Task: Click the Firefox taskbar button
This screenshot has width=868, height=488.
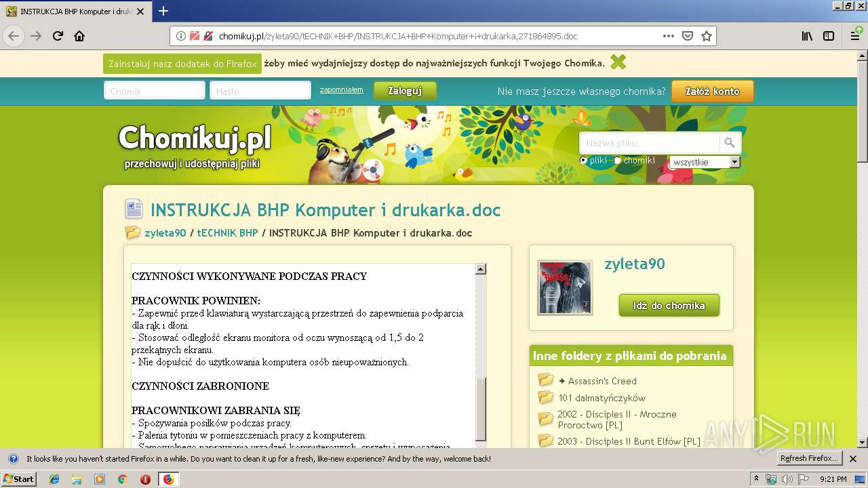Action: (x=168, y=479)
